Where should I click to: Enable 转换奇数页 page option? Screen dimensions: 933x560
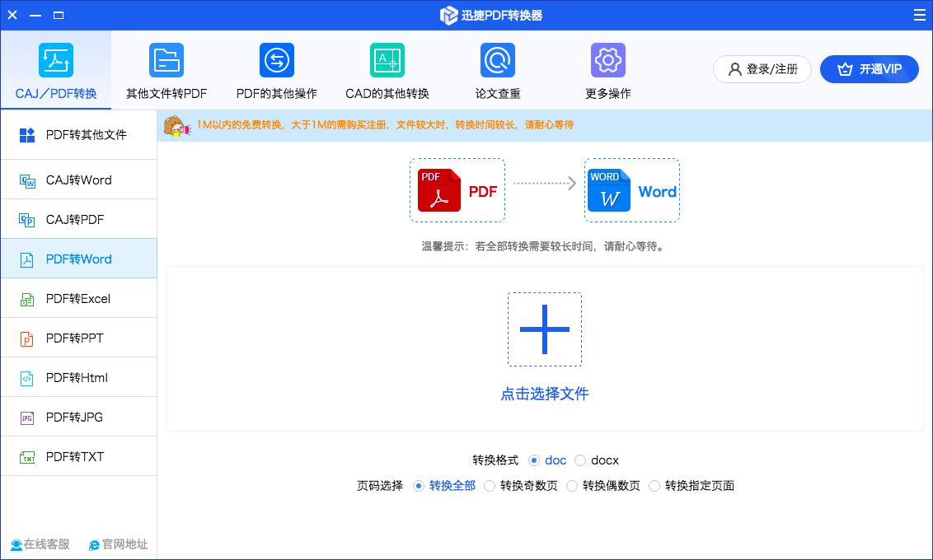point(490,486)
